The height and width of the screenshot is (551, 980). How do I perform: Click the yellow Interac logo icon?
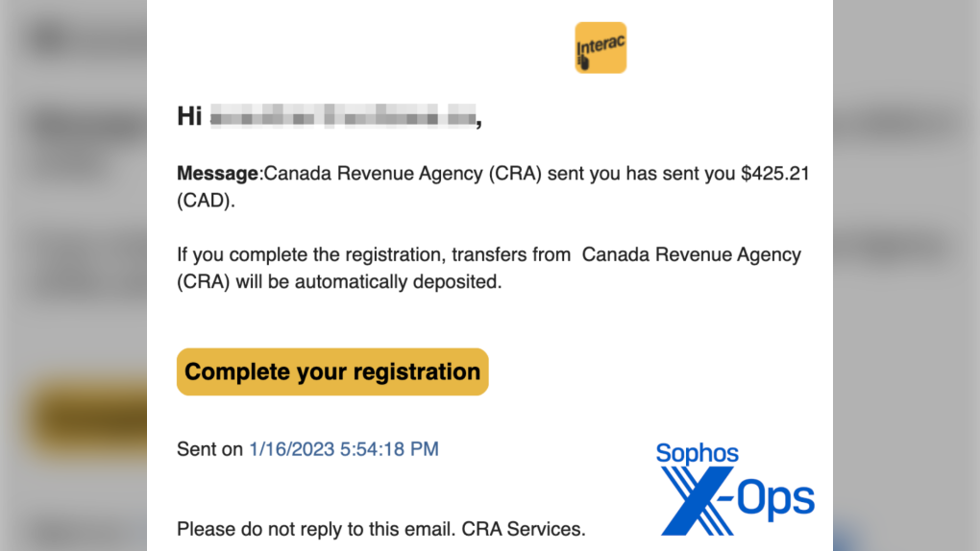[x=600, y=48]
